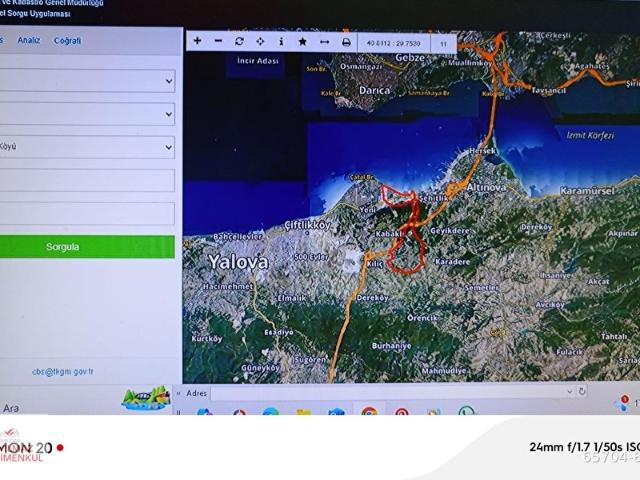Select the pan crosshair tool
The height and width of the screenshot is (480, 640).
pos(260,42)
